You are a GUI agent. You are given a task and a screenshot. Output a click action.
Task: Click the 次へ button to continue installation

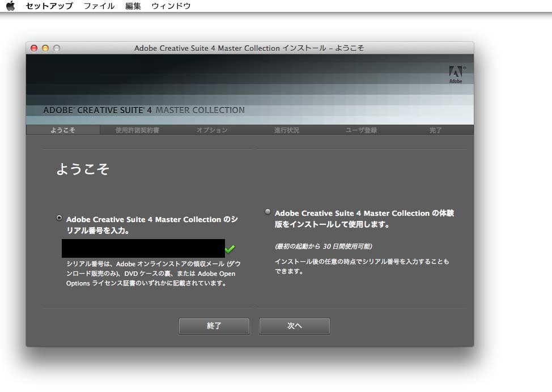pos(294,326)
